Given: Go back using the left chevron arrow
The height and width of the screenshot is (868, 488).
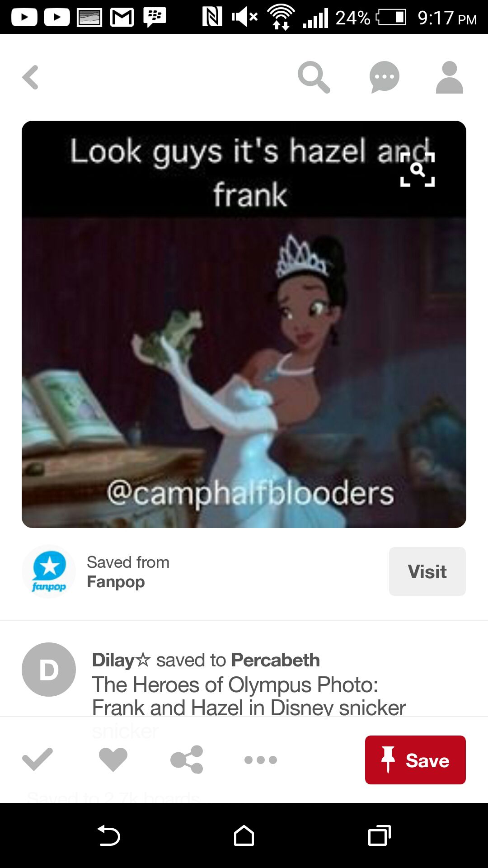Looking at the screenshot, I should point(31,77).
